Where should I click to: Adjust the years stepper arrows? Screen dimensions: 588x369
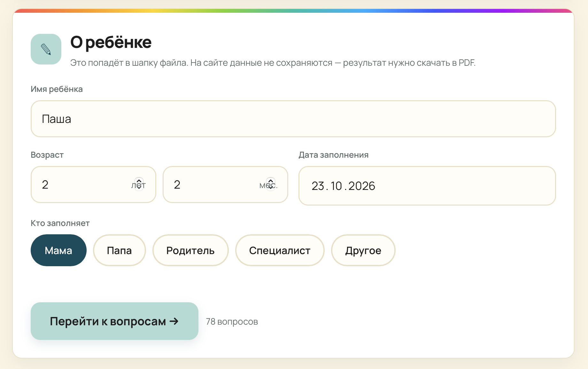[139, 184]
